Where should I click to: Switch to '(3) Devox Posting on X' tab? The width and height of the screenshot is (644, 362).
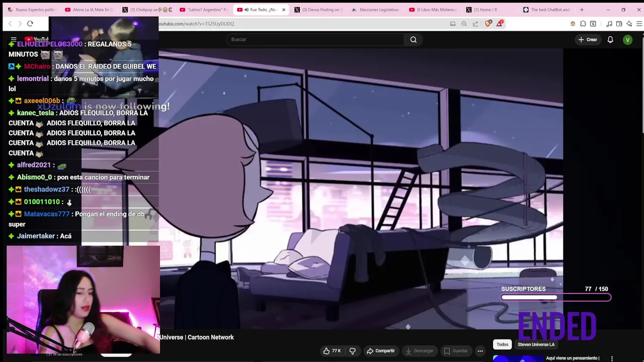click(318, 10)
